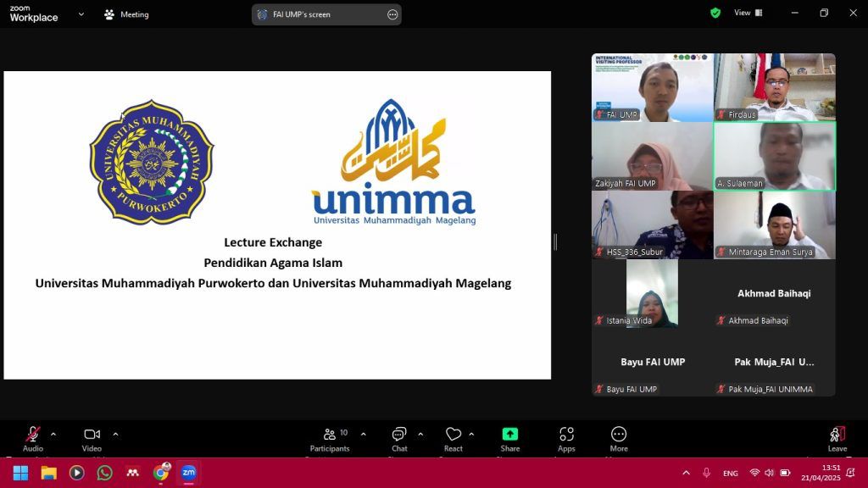The height and width of the screenshot is (488, 868).
Task: Click the Universitas Muhammadiyah Purwokerto logo
Action: 152,162
